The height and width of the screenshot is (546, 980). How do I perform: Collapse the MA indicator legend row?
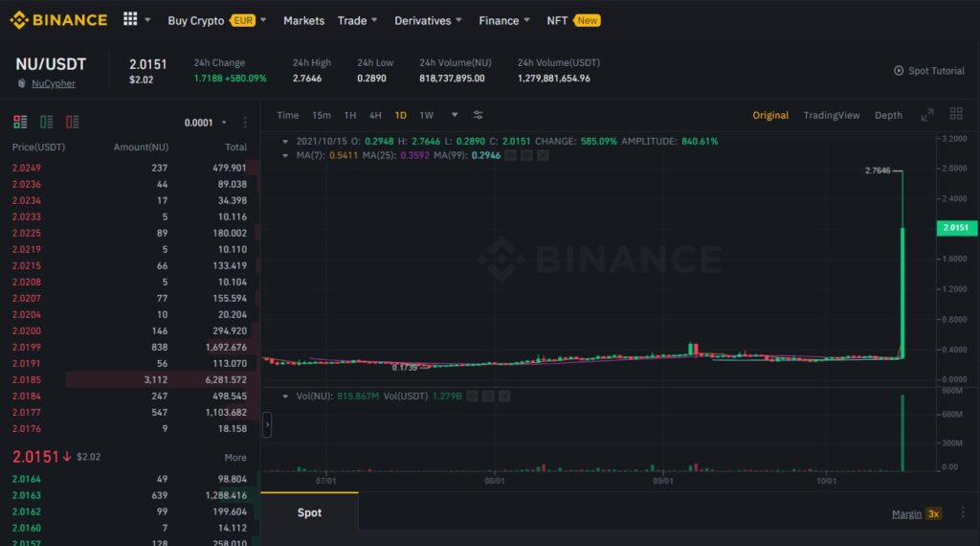285,155
